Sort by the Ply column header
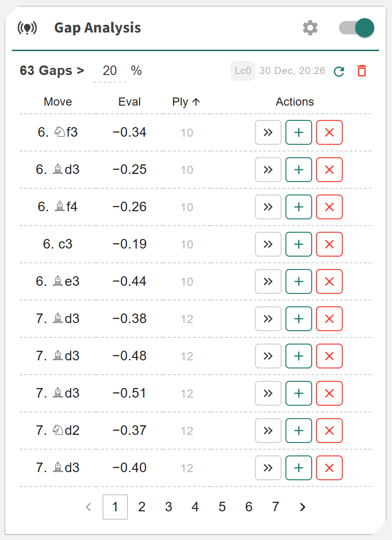 pyautogui.click(x=186, y=102)
